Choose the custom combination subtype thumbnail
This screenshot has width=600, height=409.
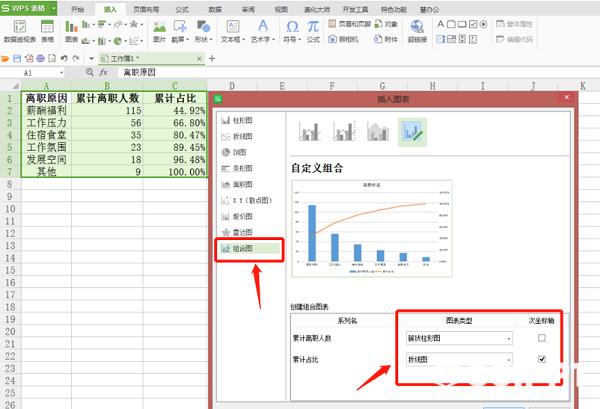(412, 132)
